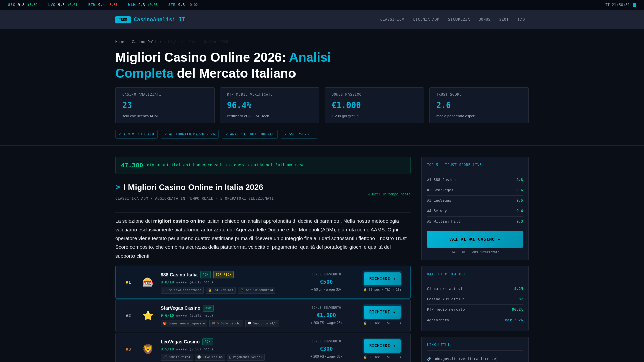Click Bonus Massimo value €1.000
Viewport: 644px width, 362px height.
pyautogui.click(x=346, y=105)
